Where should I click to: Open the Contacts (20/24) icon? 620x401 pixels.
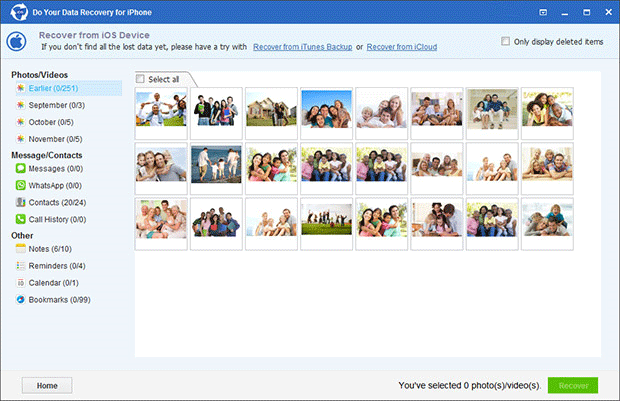tap(20, 202)
